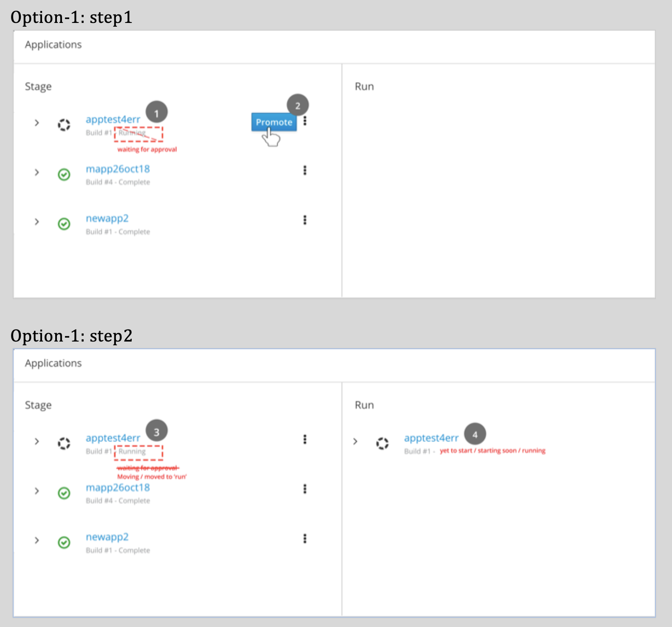
Task: Click the Promote button for apptest4err
Action: pos(274,122)
